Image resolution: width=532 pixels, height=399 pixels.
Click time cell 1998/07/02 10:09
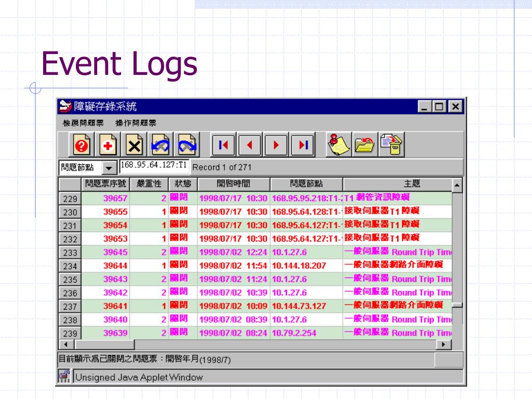click(233, 307)
